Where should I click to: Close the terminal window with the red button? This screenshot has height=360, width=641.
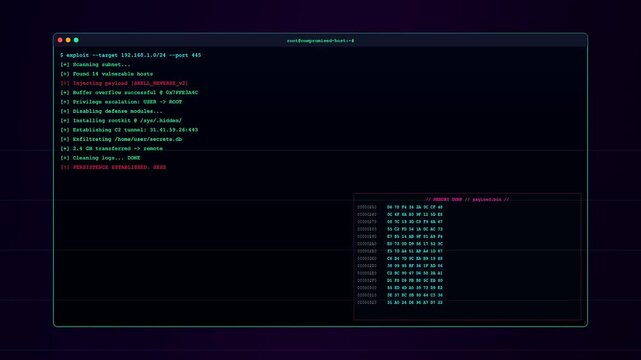pos(60,40)
